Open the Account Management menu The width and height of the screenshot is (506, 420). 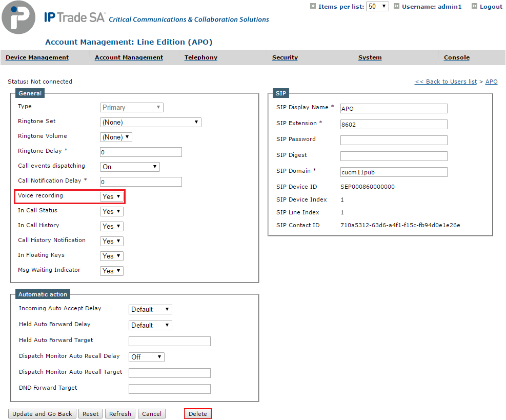pyautogui.click(x=129, y=57)
